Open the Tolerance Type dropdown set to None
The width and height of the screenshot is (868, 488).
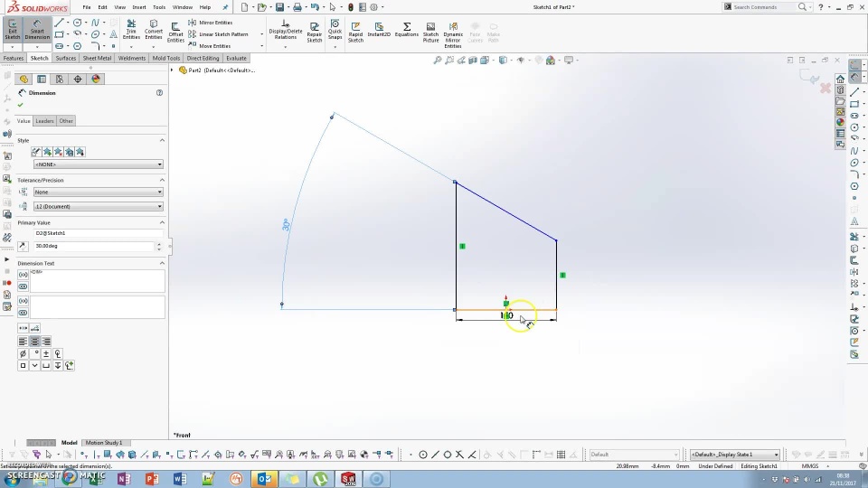(99, 192)
